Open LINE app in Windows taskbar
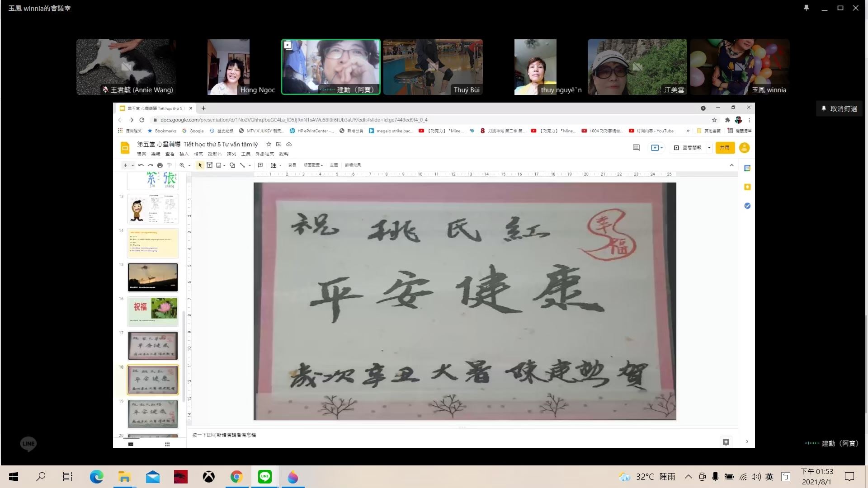Image resolution: width=868 pixels, height=488 pixels. coord(264,477)
